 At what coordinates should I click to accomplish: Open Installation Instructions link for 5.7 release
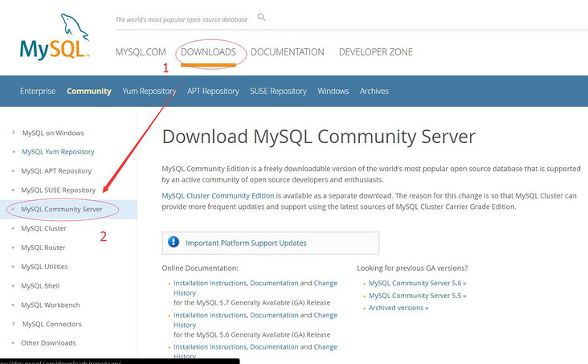[210, 283]
